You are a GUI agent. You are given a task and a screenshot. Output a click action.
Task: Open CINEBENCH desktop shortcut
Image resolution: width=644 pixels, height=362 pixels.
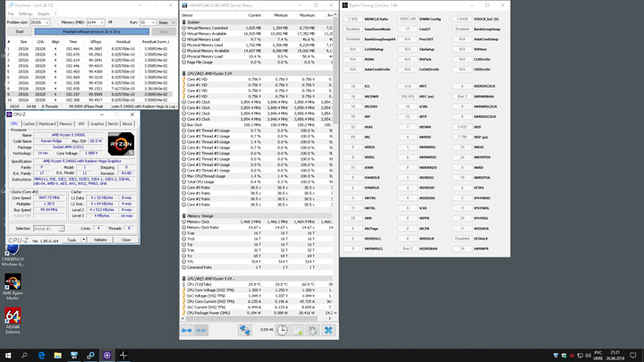(x=13, y=256)
